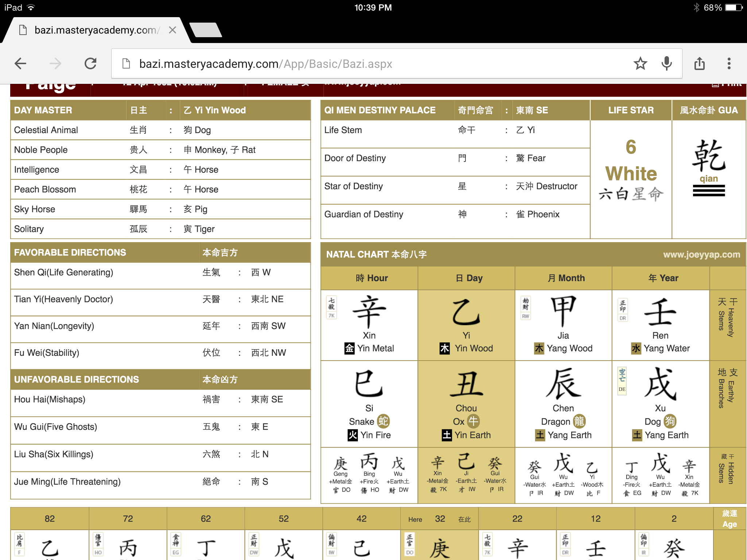
Task: Reload the page with refresh icon
Action: [90, 64]
